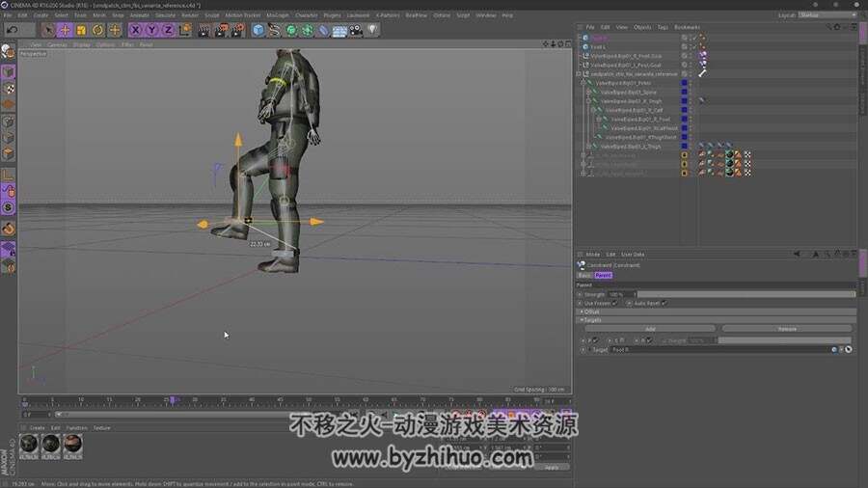Toggle the Auto Reset checkbox
The width and height of the screenshot is (868, 488).
[x=665, y=303]
